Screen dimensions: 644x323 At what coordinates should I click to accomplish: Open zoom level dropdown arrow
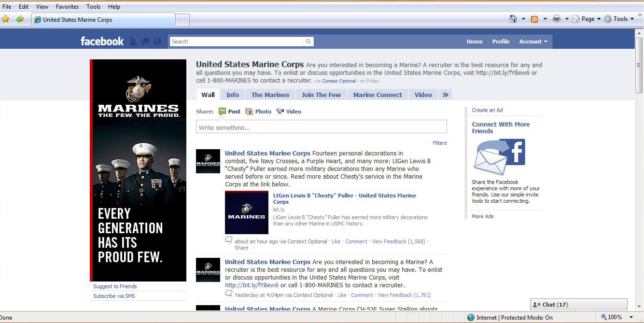tap(631, 317)
